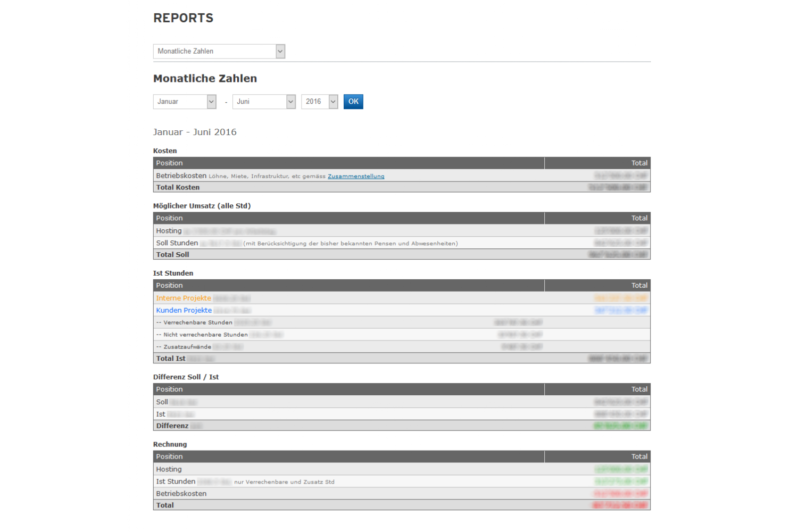
Task: Click the blue Kunden Projekte label
Action: point(184,311)
